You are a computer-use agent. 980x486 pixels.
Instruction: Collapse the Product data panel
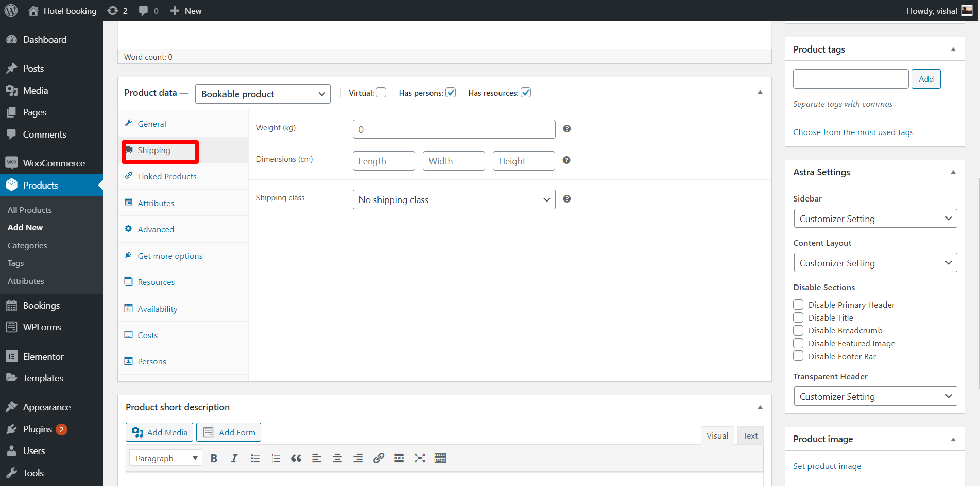pyautogui.click(x=760, y=93)
